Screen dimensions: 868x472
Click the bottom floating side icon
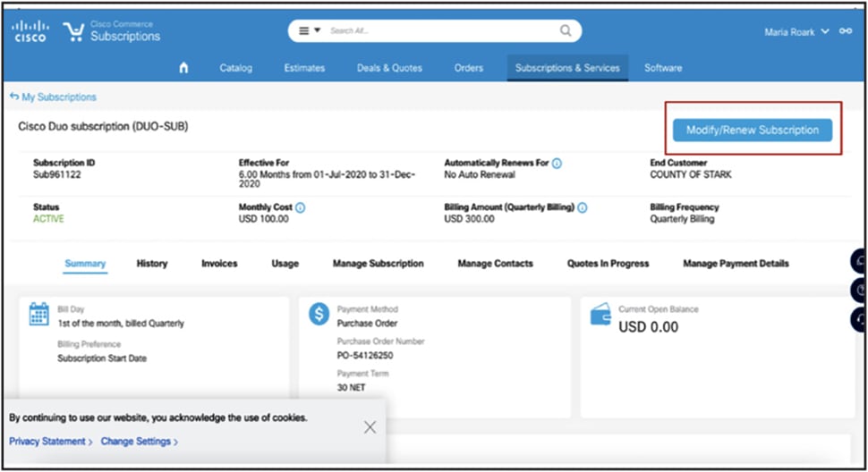click(x=858, y=319)
